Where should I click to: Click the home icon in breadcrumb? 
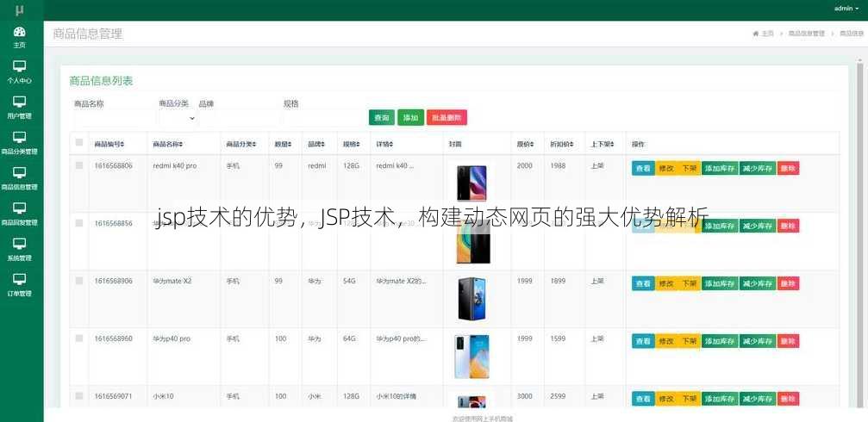756,34
